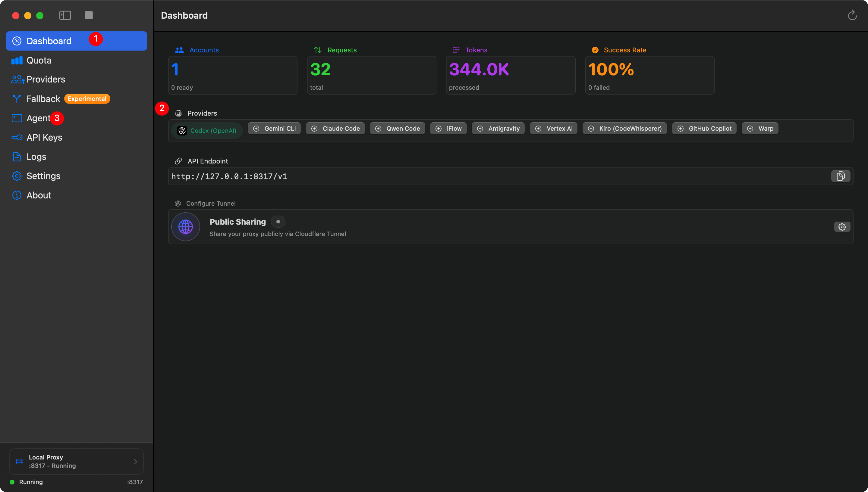Toggle the sidebar visibility icon
The width and height of the screenshot is (868, 492).
click(x=65, y=15)
